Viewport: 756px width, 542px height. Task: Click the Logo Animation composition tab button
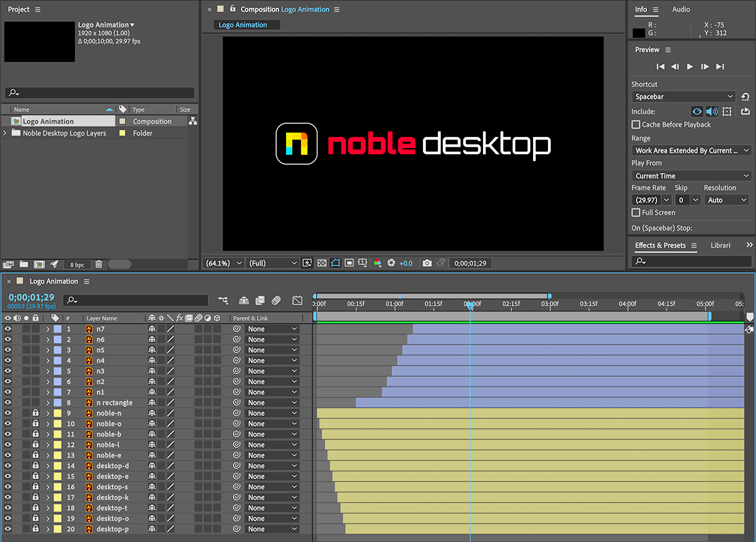coord(246,24)
